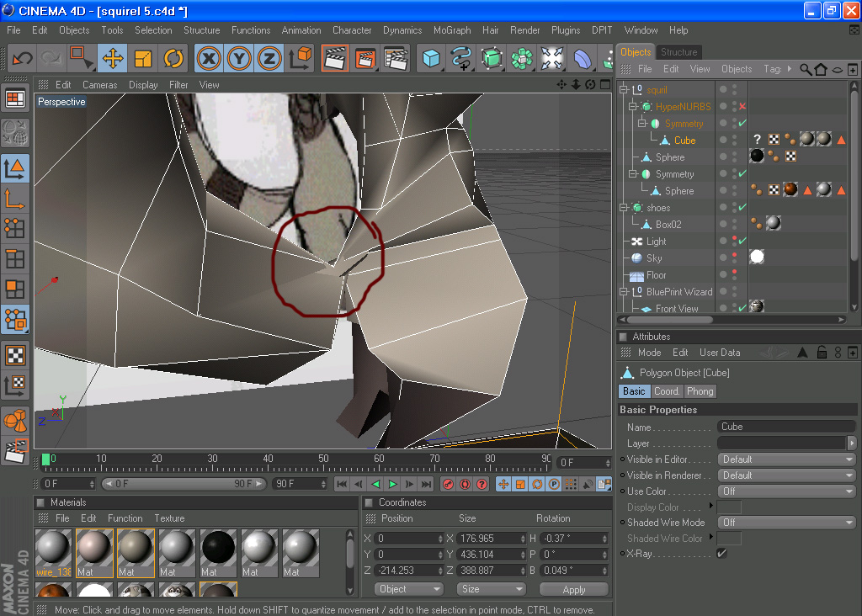Open the Object coordinate mode dropdown
Image resolution: width=862 pixels, height=616 pixels.
pos(408,589)
